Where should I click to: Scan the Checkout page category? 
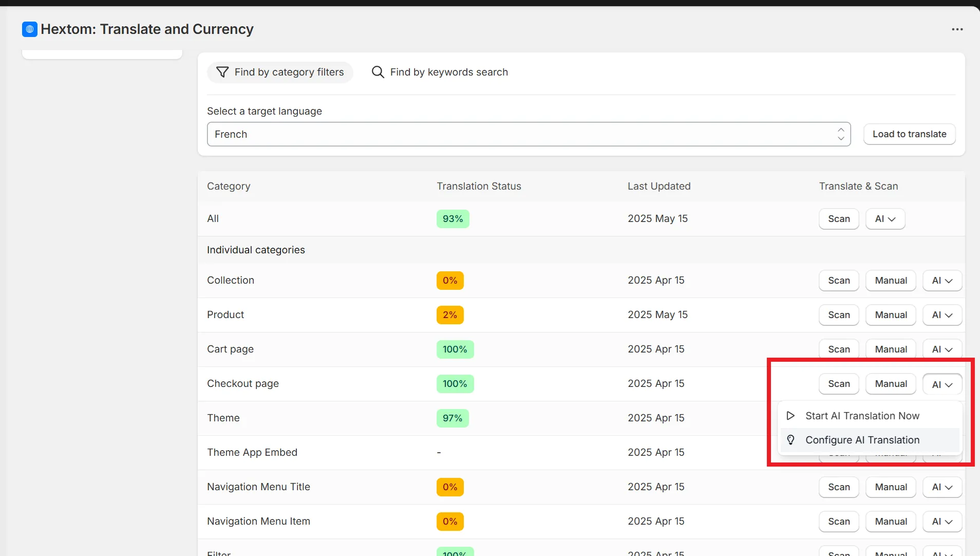[x=839, y=384]
